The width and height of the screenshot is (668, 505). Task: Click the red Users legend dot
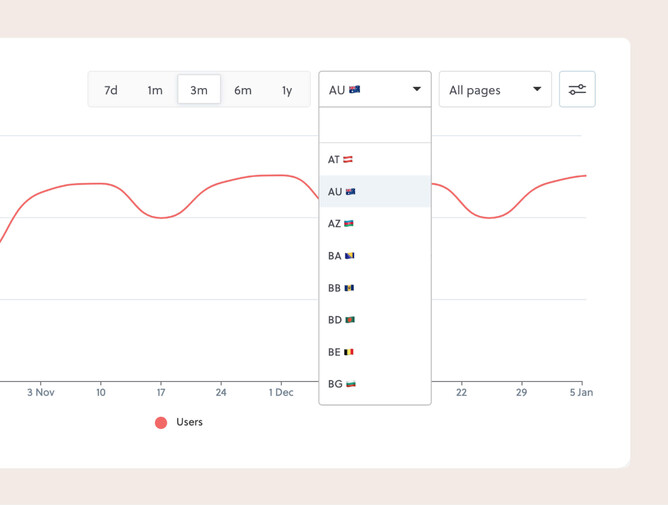pyautogui.click(x=161, y=423)
